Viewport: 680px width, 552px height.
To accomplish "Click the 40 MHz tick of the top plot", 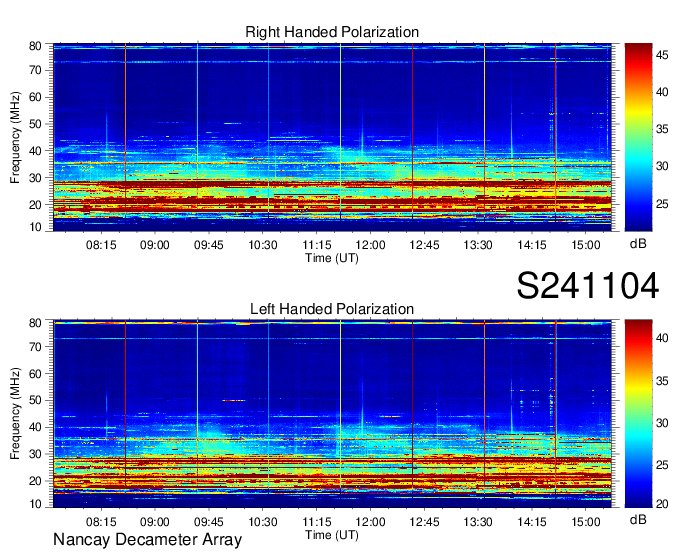I will (x=35, y=151).
